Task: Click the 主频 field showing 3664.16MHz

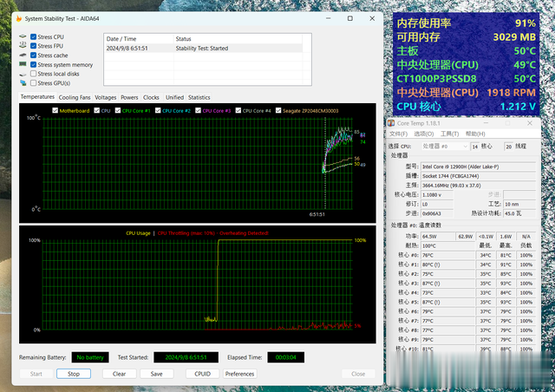Action: [x=478, y=186]
